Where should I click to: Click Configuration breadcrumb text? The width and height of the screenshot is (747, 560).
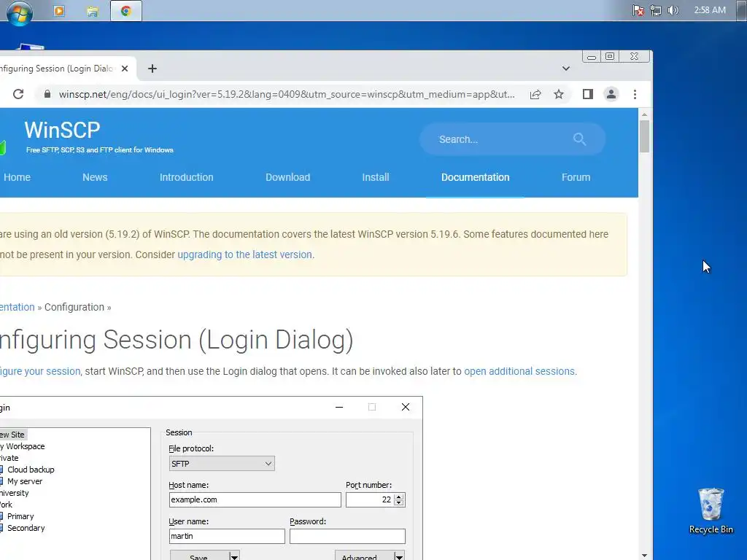74,307
